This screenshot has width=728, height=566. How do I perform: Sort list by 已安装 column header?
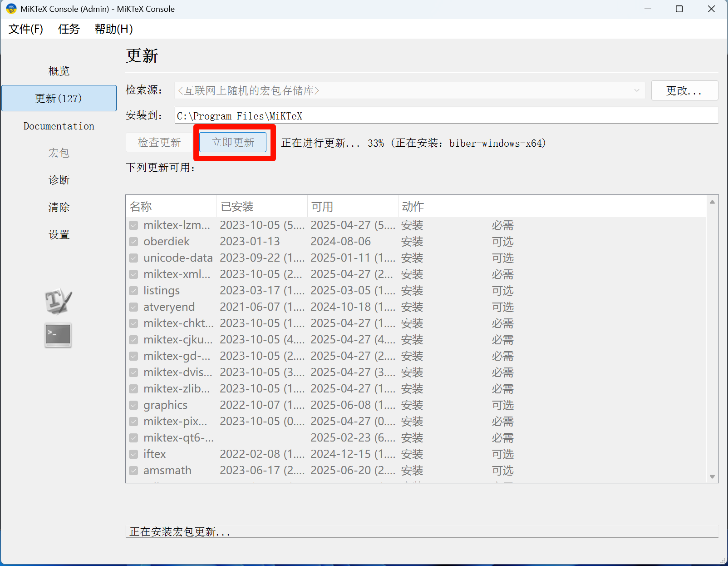pos(262,206)
